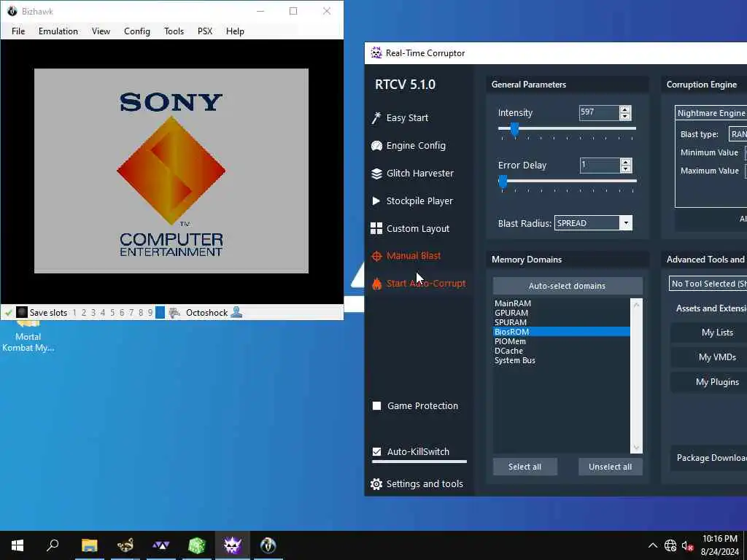
Task: Select BiosROM memory domain
Action: [562, 332]
